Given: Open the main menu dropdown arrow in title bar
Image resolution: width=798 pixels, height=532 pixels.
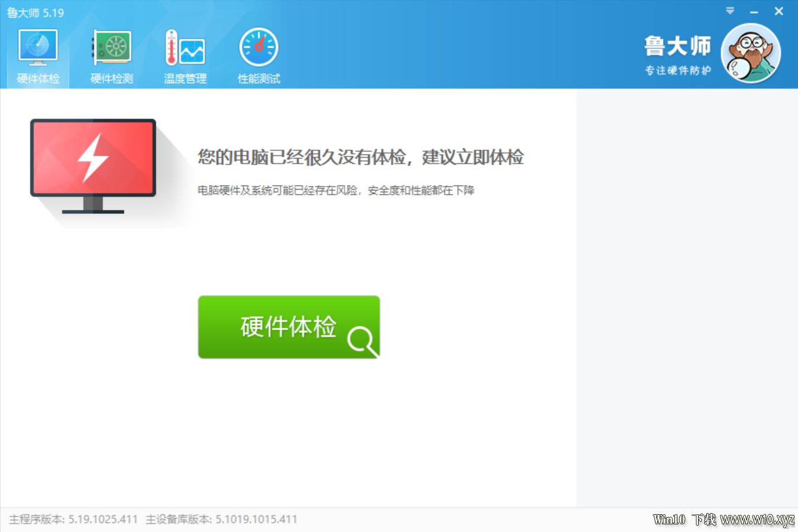Looking at the screenshot, I should click(x=730, y=11).
